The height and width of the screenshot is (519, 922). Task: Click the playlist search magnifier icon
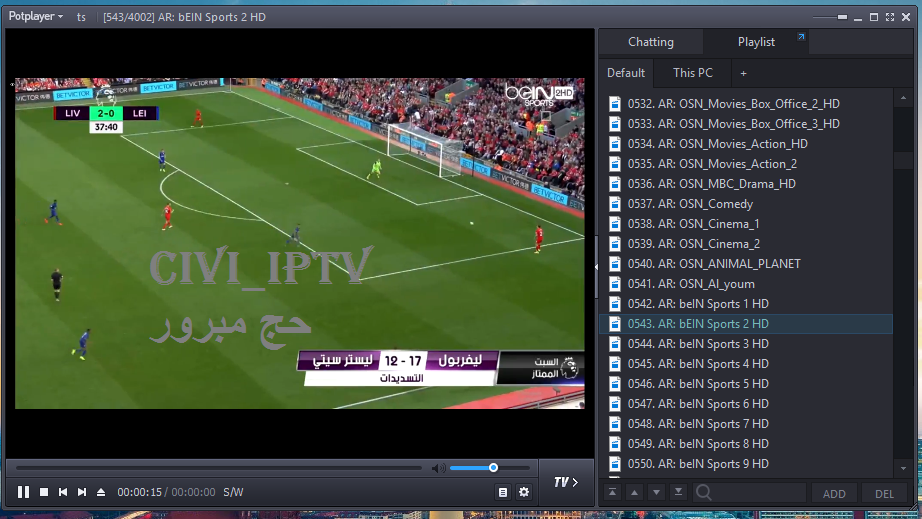tap(704, 492)
